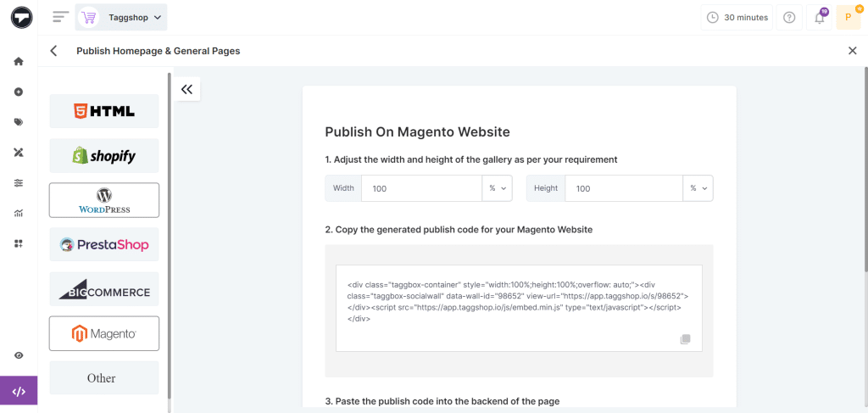
Task: Open the width unit percent dropdown
Action: pos(497,188)
